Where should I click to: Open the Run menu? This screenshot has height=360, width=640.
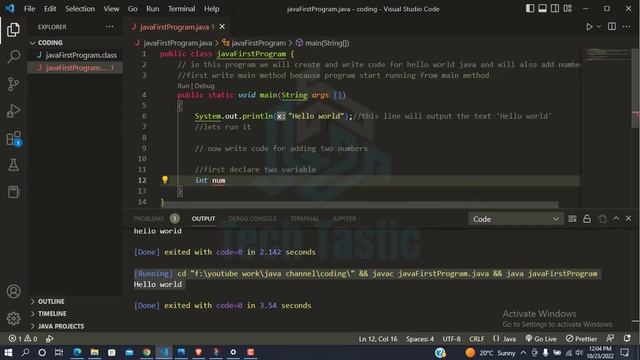153,9
